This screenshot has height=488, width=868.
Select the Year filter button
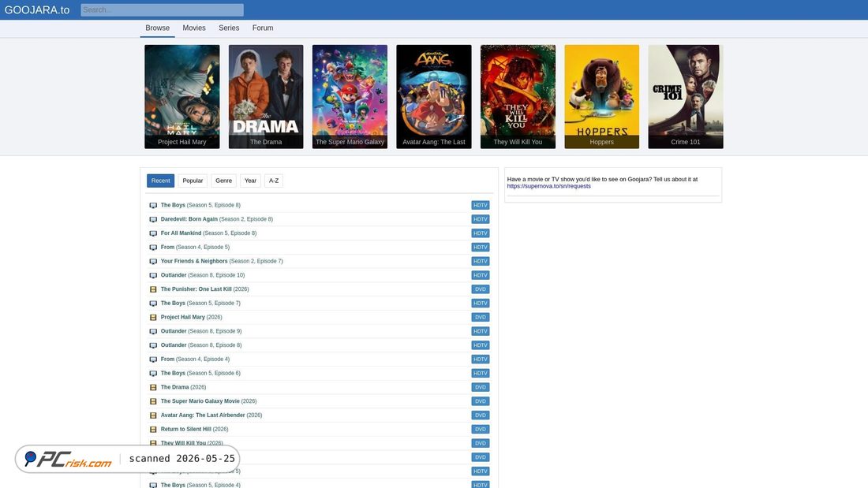pos(250,181)
